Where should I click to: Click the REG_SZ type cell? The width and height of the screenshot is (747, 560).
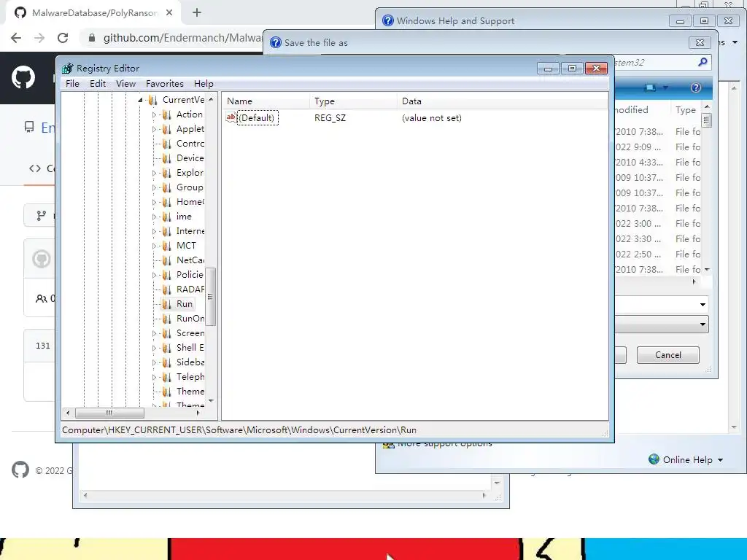(330, 117)
